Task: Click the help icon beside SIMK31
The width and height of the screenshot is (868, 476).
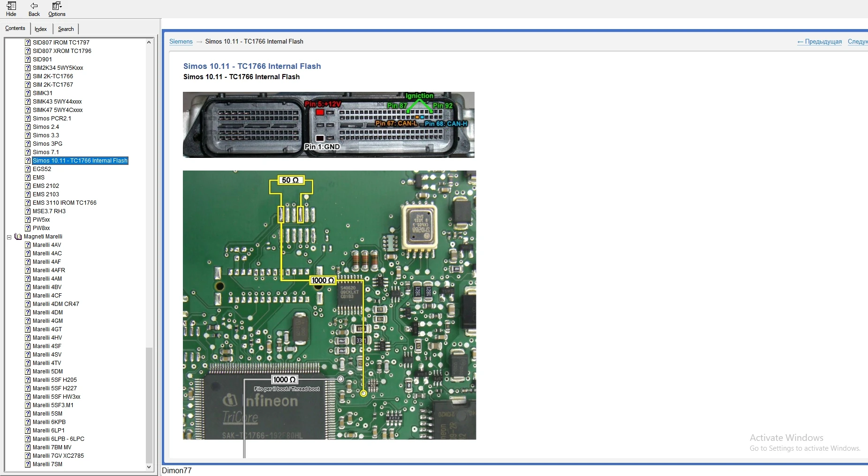Action: 28,93
